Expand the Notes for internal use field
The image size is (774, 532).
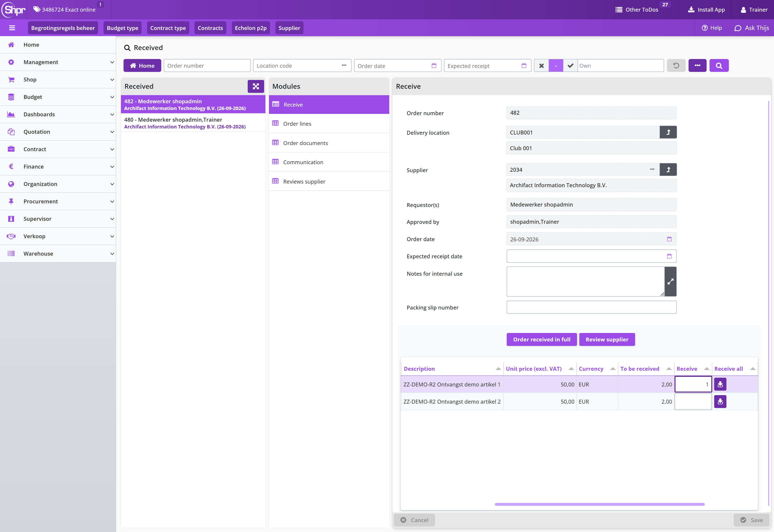[x=670, y=282]
